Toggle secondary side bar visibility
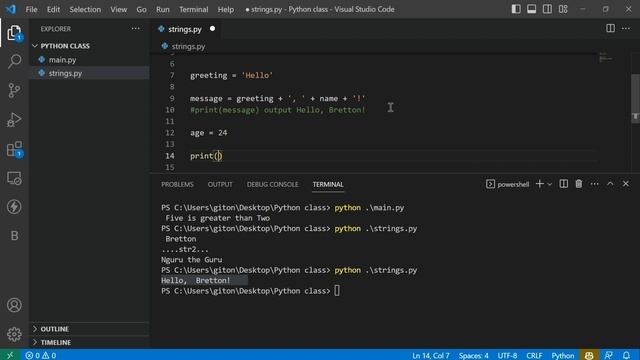Screen dimensions: 640x360 point(547,9)
